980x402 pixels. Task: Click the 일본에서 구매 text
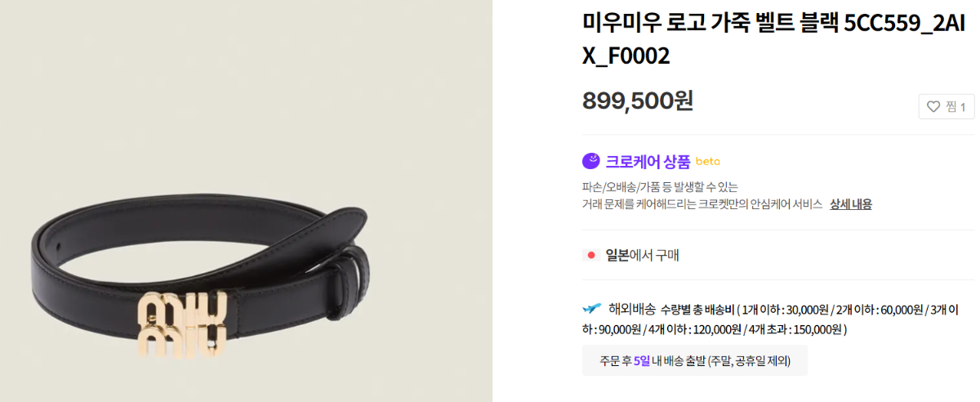coord(642,256)
